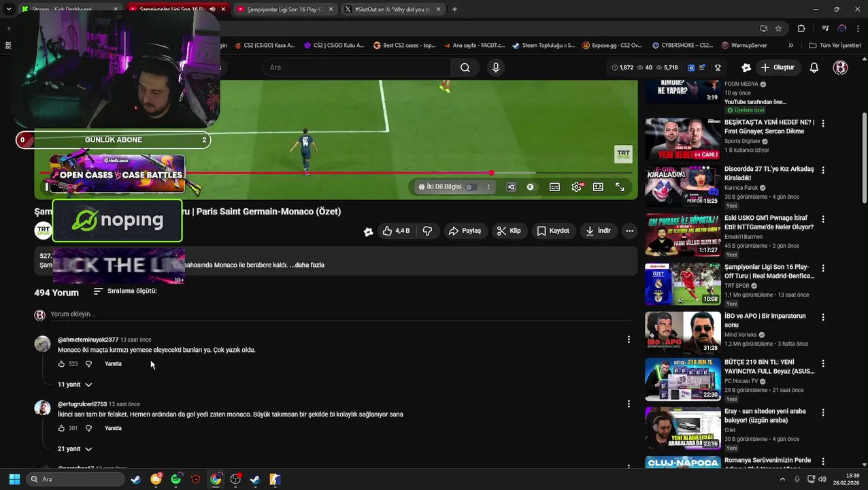
Task: Open the YouTube account avatar menu
Action: pos(840,67)
